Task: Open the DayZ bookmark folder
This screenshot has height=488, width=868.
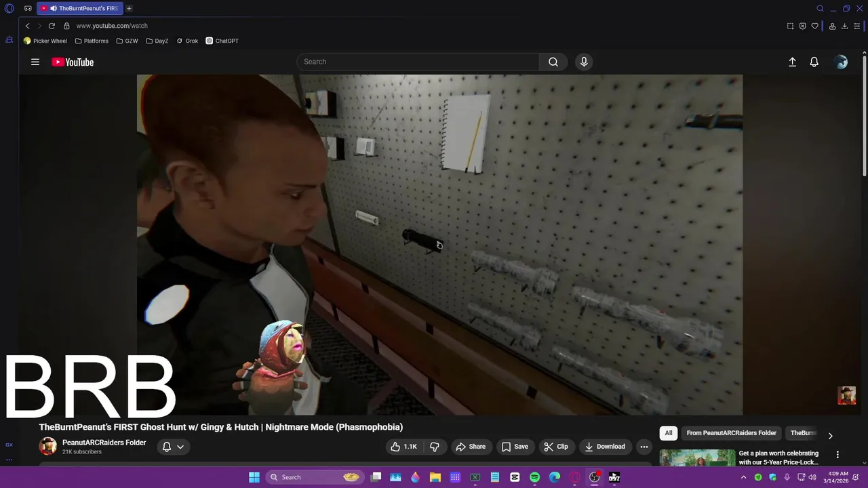Action: tap(157, 41)
